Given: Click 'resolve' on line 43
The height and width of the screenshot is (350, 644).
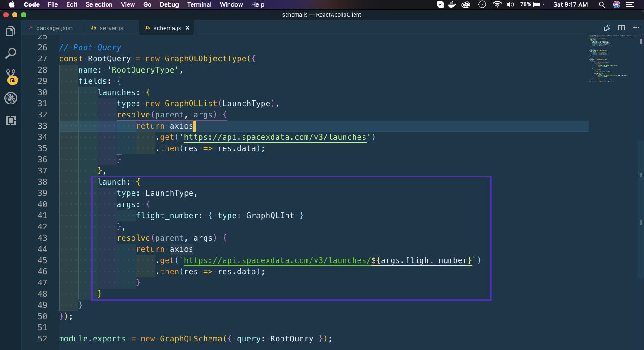Looking at the screenshot, I should (x=134, y=238).
